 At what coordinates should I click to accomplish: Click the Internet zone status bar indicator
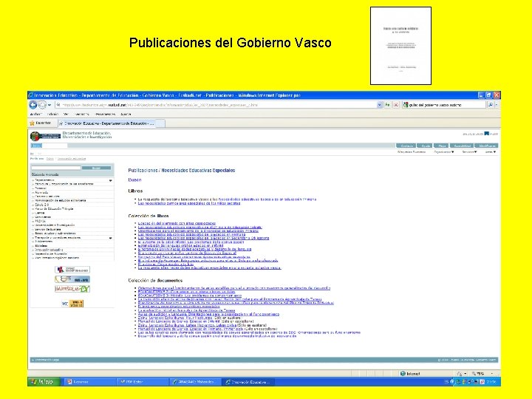[410, 374]
